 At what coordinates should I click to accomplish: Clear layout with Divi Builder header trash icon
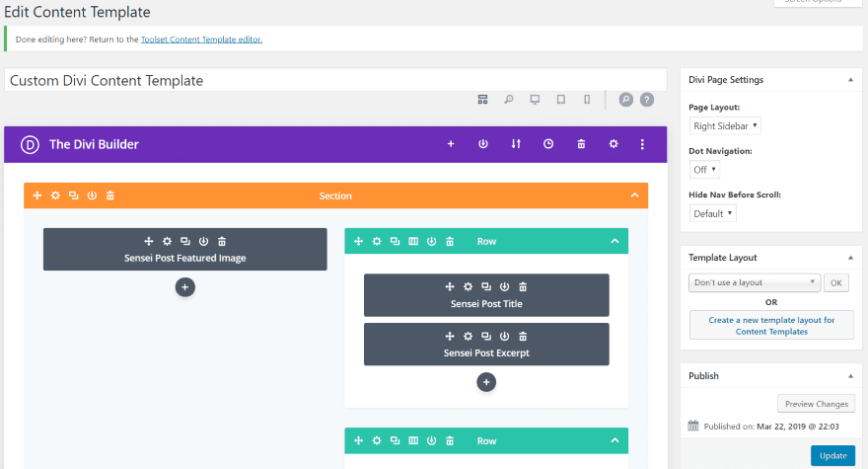pyautogui.click(x=581, y=144)
